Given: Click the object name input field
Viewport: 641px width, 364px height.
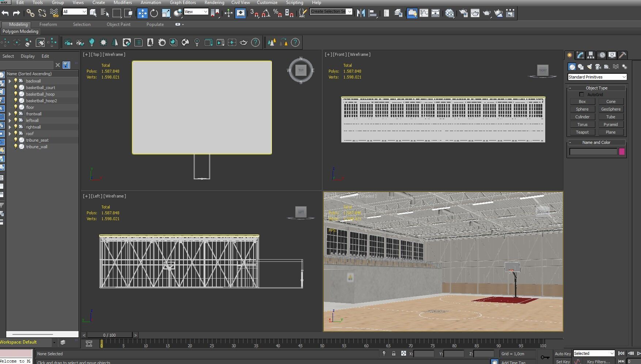Looking at the screenshot, I should coord(593,152).
